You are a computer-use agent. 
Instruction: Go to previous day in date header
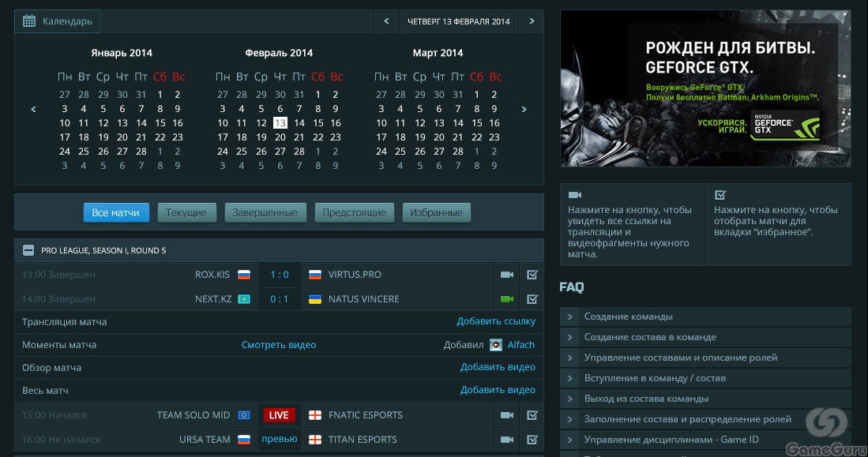click(386, 21)
